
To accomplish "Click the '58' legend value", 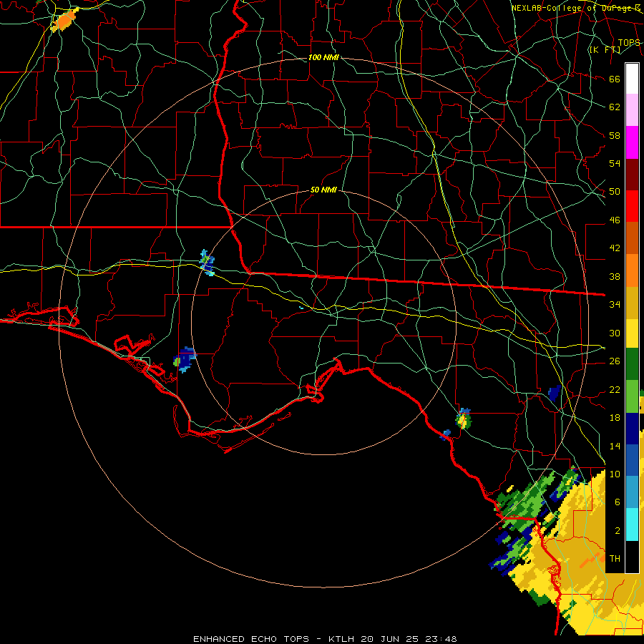I will click(615, 135).
